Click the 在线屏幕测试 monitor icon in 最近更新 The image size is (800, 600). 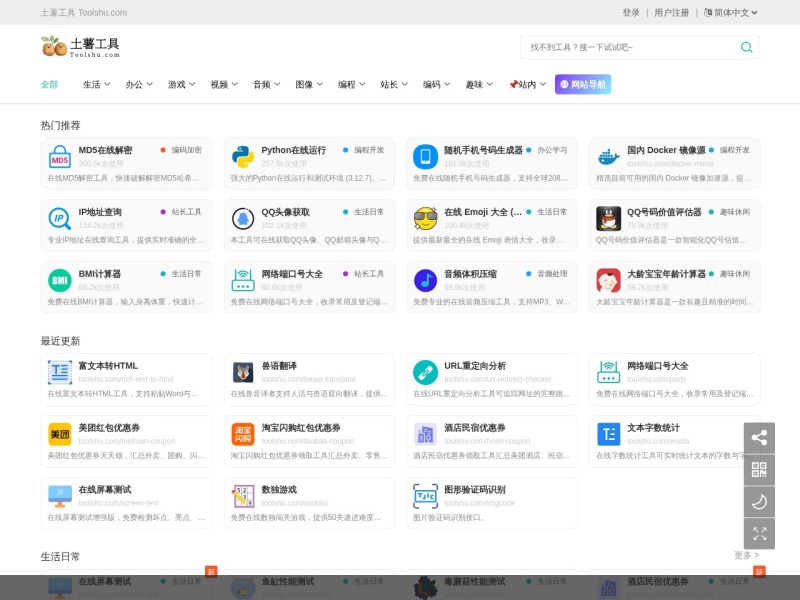(60, 496)
